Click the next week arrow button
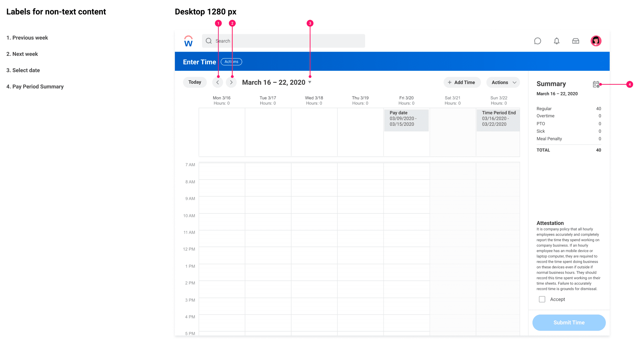Image resolution: width=644 pixels, height=346 pixels. pyautogui.click(x=231, y=82)
